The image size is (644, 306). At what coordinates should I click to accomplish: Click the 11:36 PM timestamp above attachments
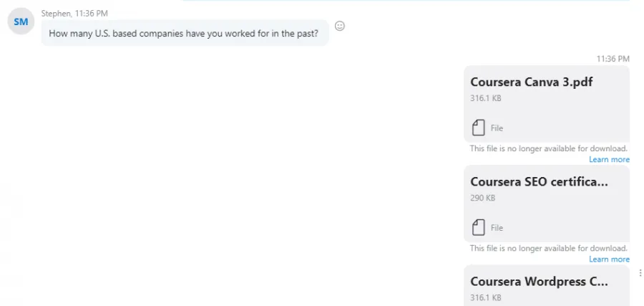[613, 59]
